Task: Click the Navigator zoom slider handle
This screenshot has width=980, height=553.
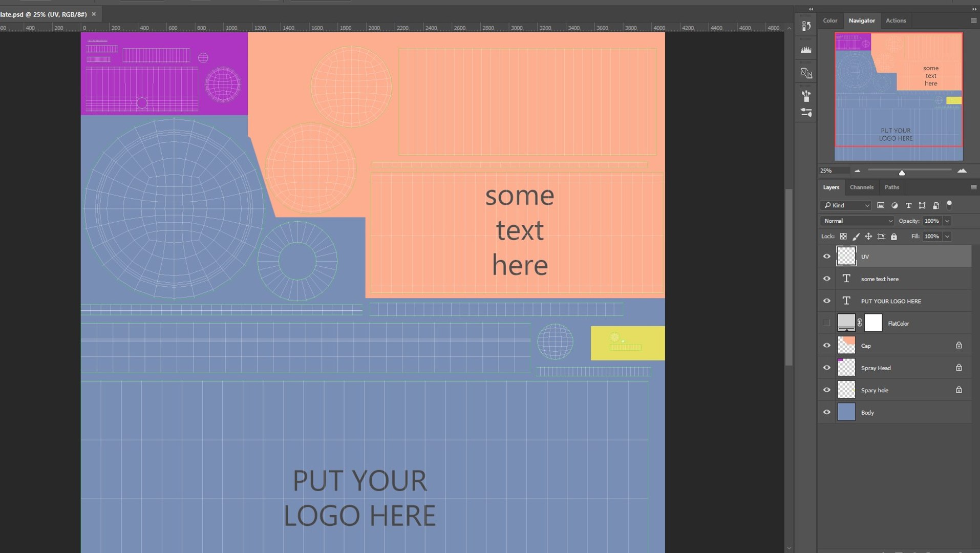Action: pyautogui.click(x=902, y=173)
